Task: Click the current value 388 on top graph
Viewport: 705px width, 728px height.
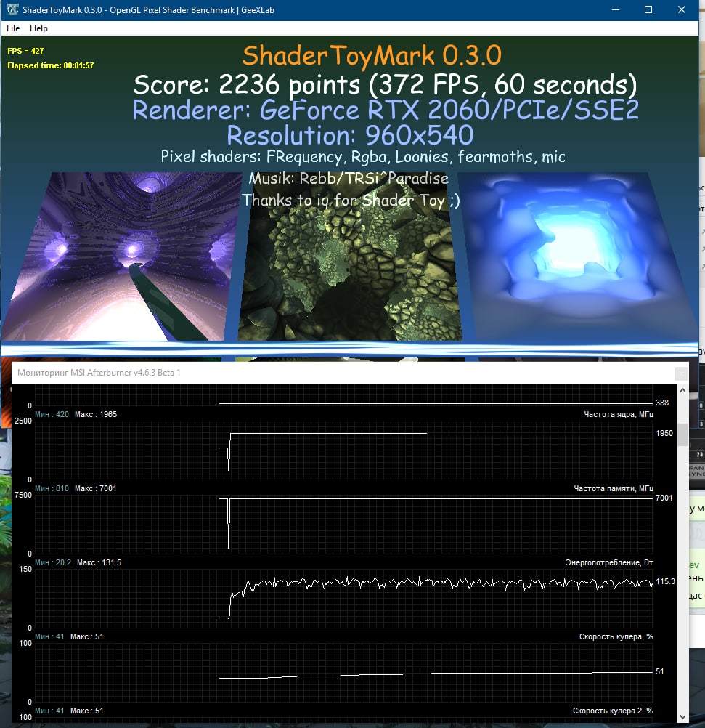Action: click(662, 403)
